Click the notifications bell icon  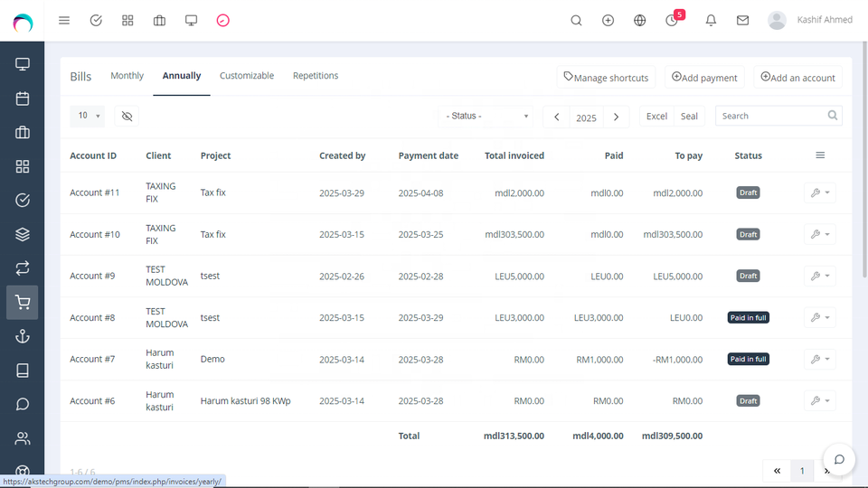[x=711, y=20]
